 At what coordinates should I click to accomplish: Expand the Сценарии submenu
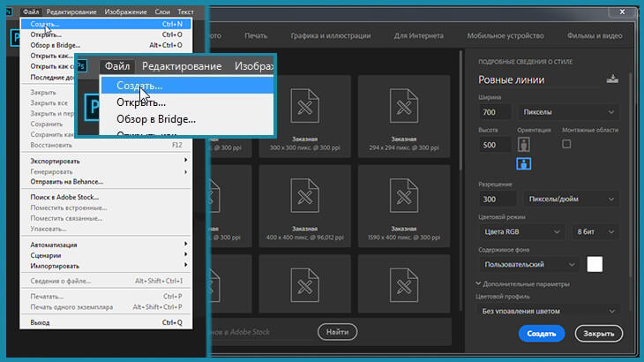(x=107, y=255)
